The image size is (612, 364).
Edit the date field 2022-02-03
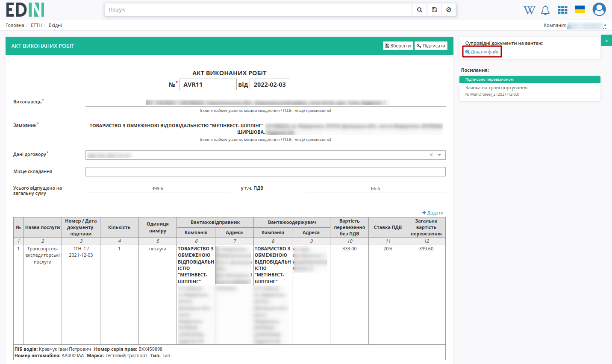pos(270,85)
